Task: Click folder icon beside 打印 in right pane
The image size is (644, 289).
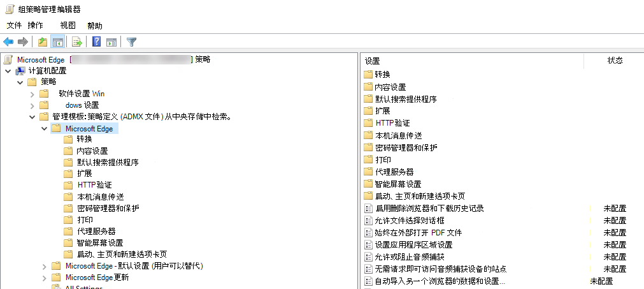Action: click(x=368, y=159)
